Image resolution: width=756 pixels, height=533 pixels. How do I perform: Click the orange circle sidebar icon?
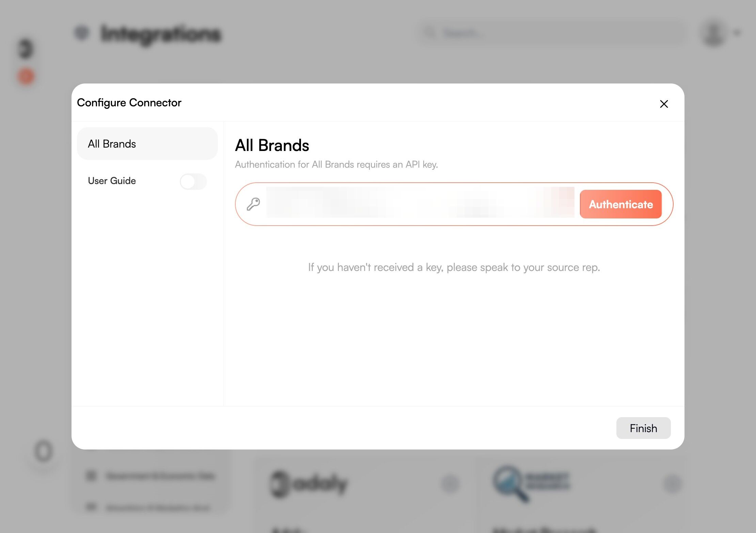(26, 76)
